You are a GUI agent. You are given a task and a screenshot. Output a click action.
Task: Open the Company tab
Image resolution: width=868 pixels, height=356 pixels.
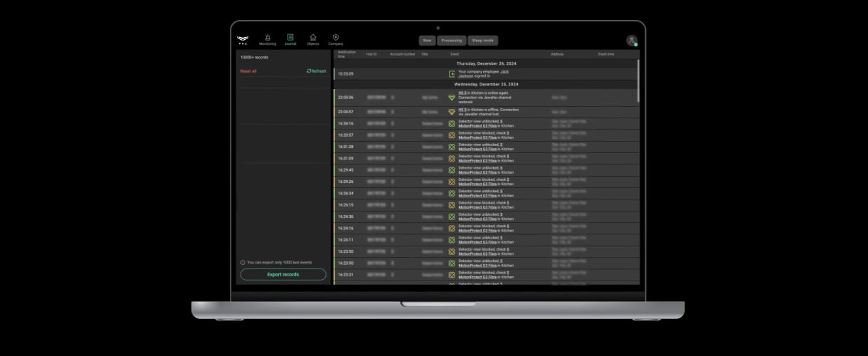click(x=336, y=39)
